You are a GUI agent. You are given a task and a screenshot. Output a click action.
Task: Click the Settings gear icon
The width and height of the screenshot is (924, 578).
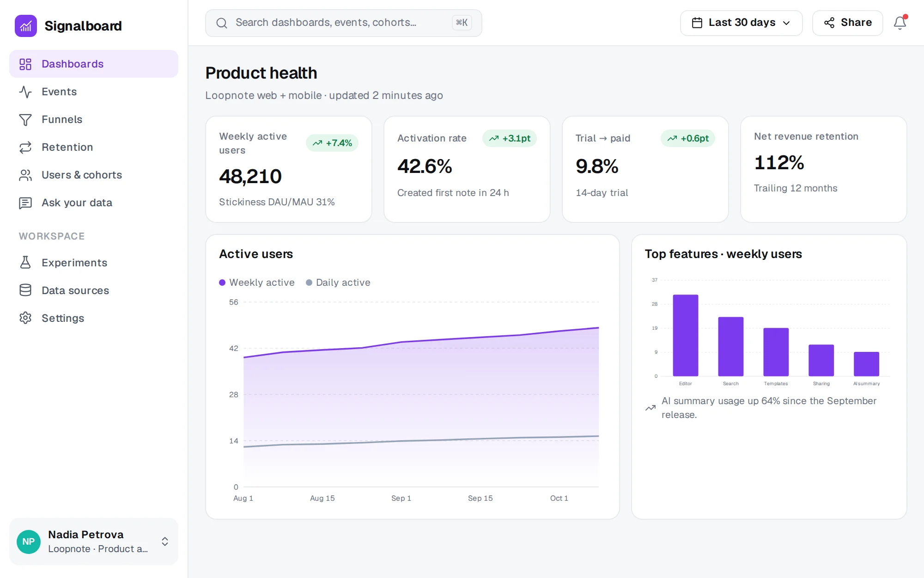[25, 318]
